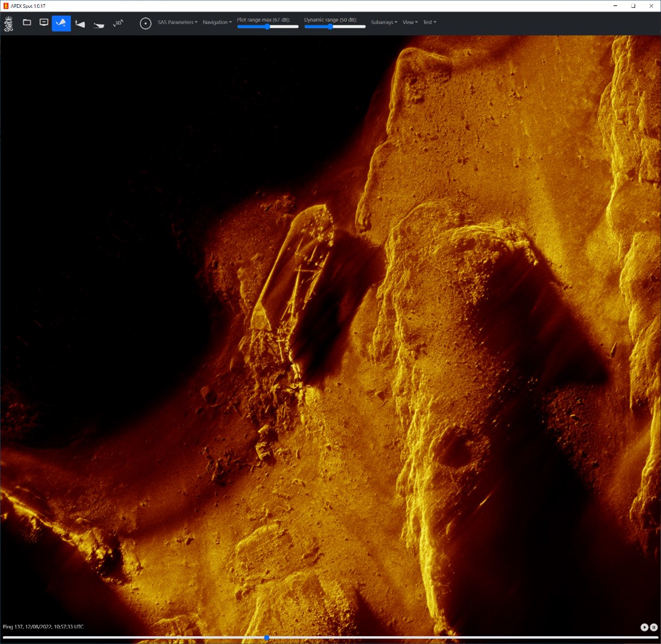Maximize the APEX Spot window

point(633,5)
